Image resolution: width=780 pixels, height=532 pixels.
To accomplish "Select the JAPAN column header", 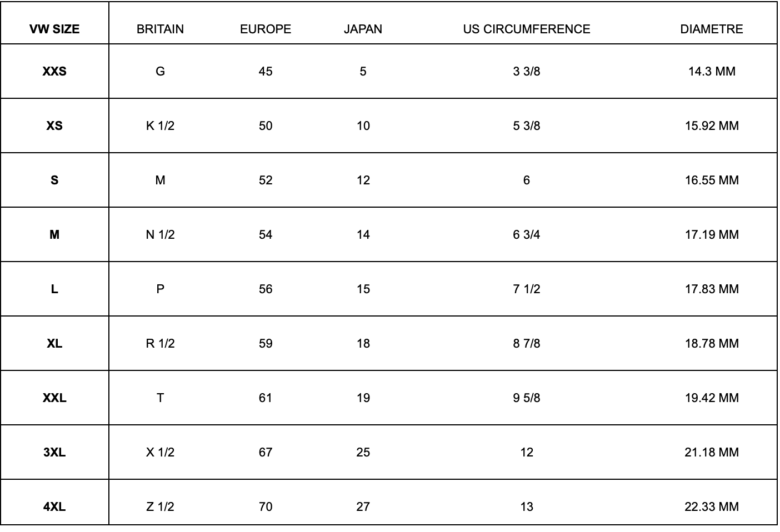I will [x=363, y=29].
